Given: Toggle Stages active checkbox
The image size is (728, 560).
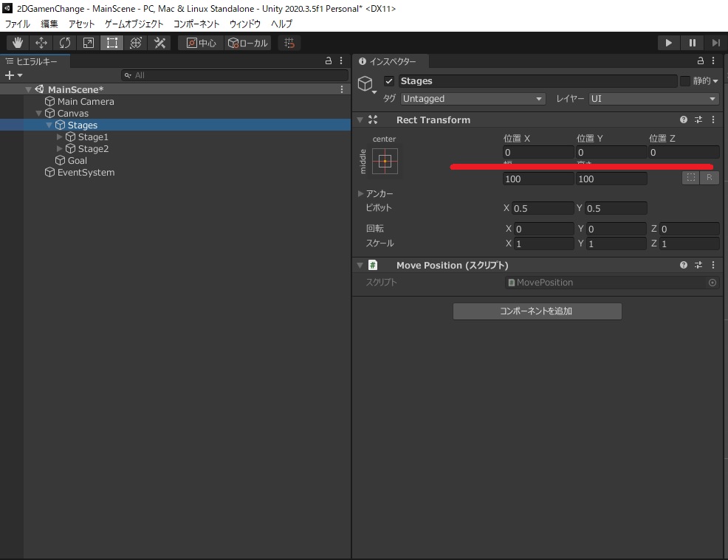Looking at the screenshot, I should tap(389, 81).
